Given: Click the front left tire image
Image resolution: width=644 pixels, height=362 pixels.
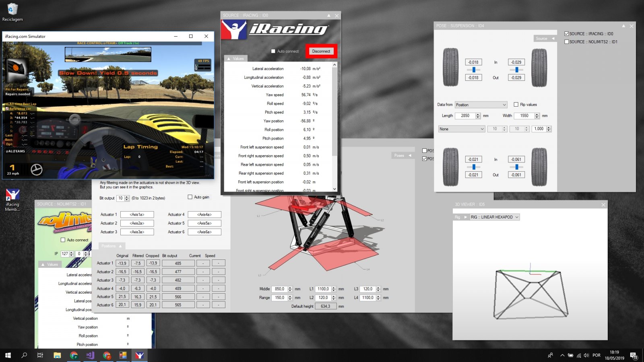Looking at the screenshot, I should (450, 67).
